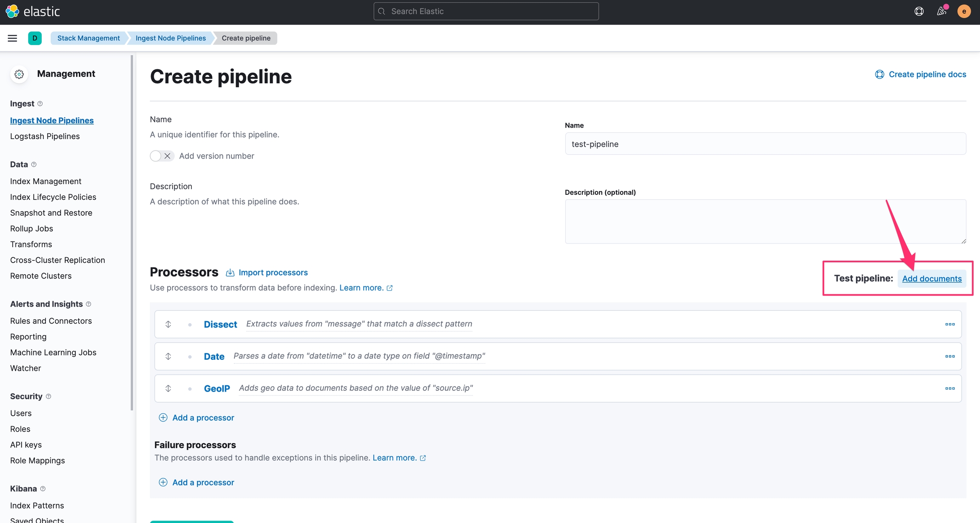Open the GeoIP processor more actions menu
Image resolution: width=980 pixels, height=523 pixels.
point(950,389)
